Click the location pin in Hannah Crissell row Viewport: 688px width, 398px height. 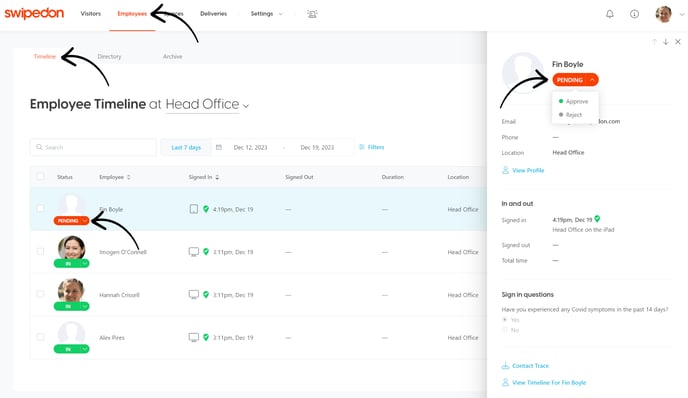tap(206, 294)
